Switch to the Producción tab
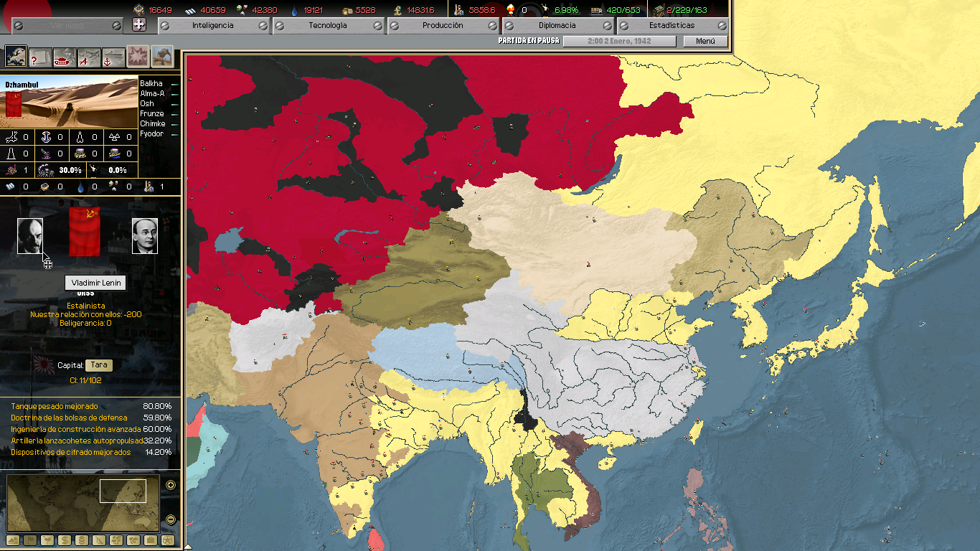This screenshot has height=551, width=980. pos(443,25)
